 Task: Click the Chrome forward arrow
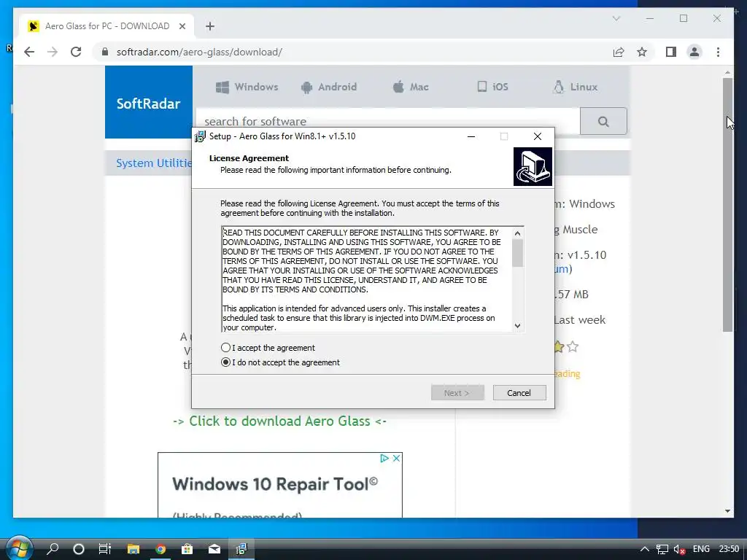pyautogui.click(x=53, y=52)
